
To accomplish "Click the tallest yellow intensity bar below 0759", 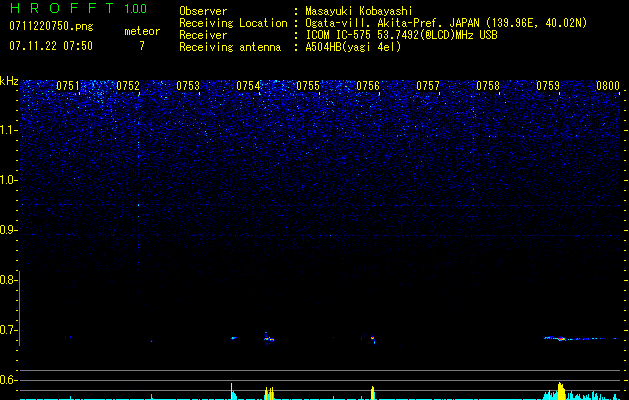I will [561, 391].
